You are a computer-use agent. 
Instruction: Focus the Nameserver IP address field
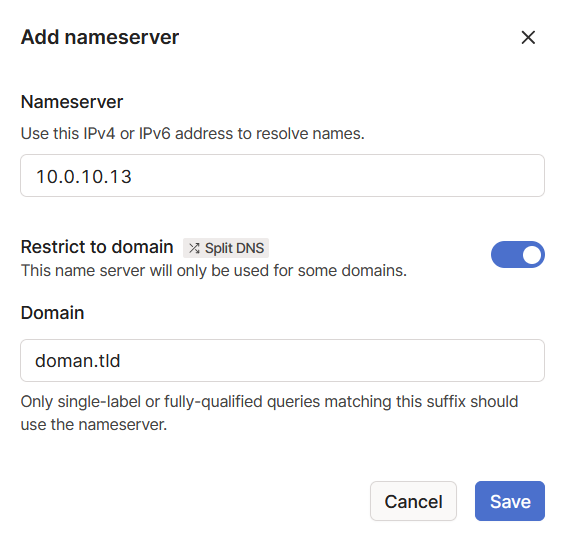tap(282, 175)
